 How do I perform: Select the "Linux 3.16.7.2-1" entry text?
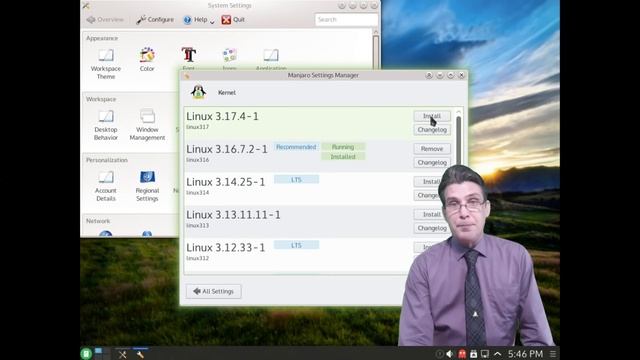pos(227,149)
